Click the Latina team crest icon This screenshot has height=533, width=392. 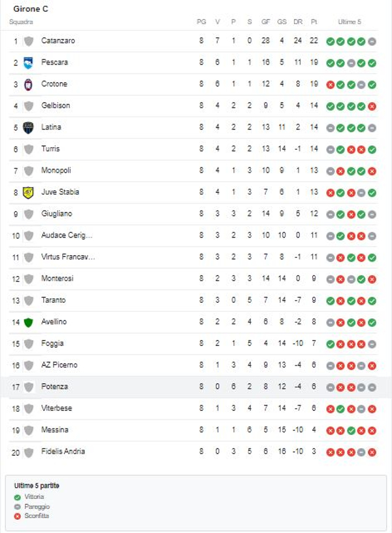(28, 128)
